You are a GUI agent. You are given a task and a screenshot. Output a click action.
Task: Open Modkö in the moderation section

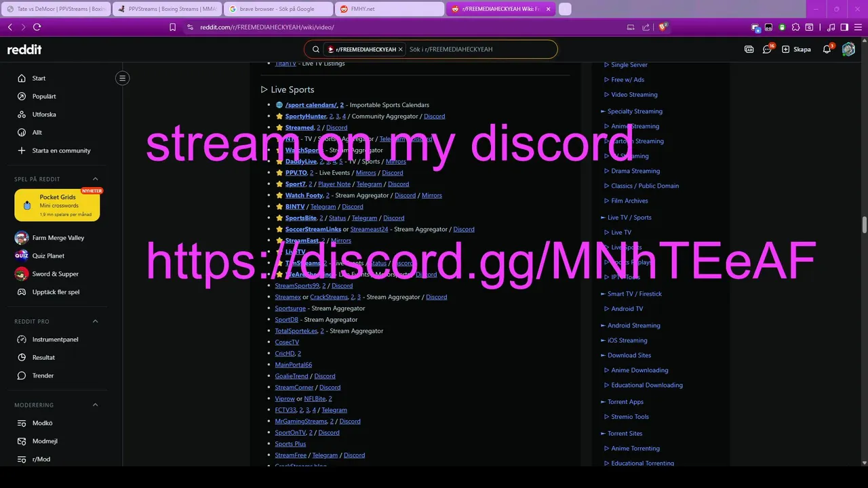pyautogui.click(x=42, y=423)
